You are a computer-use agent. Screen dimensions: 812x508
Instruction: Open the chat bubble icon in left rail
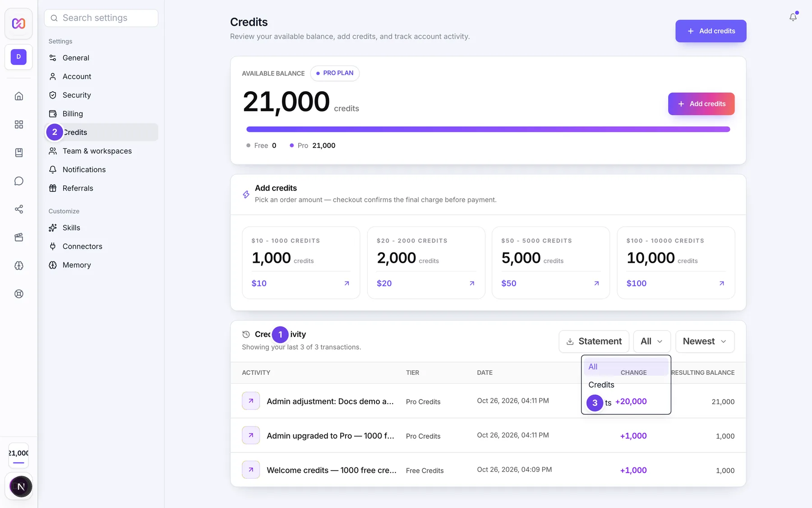(18, 181)
